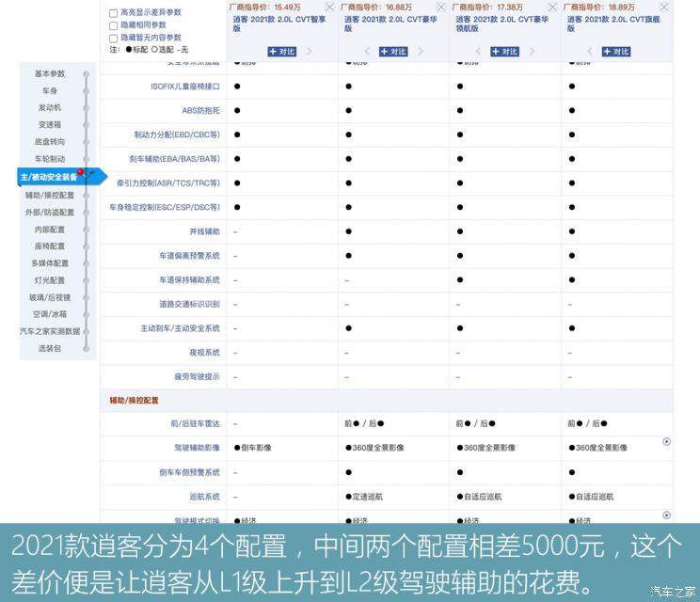Screen dimensions: 700x602
Task: Add the 16.88万 豪华版 to 对比
Action: [x=393, y=52]
